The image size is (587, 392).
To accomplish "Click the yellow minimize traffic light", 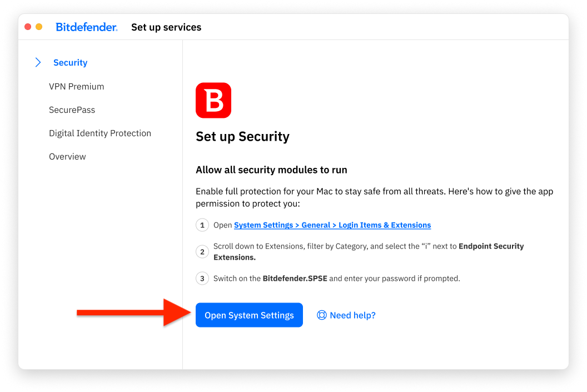I will [38, 26].
